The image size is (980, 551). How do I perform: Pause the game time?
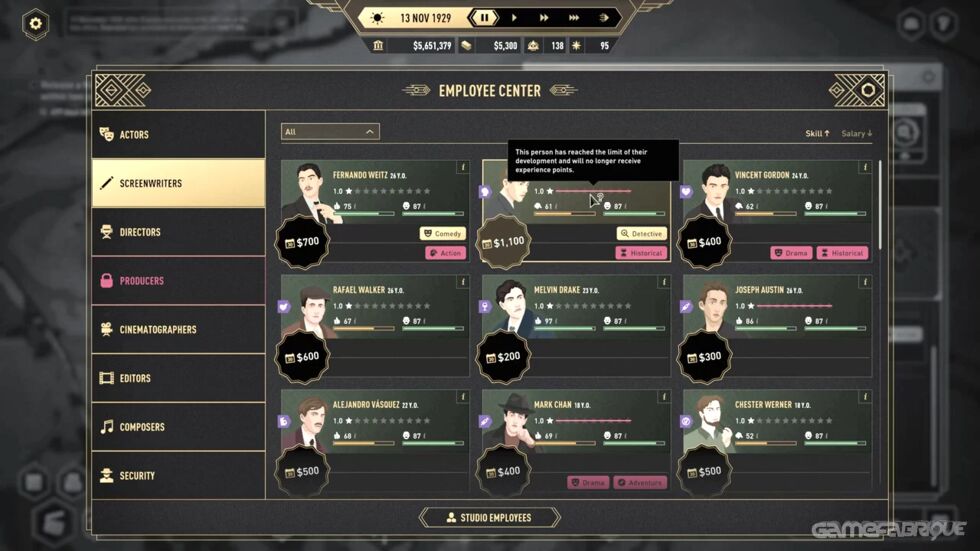(484, 18)
